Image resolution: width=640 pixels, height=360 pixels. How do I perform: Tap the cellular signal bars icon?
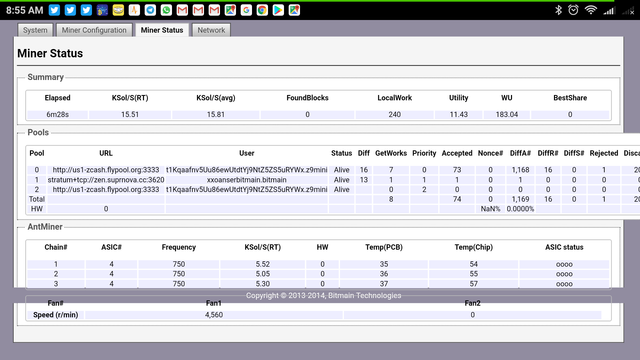[609, 11]
